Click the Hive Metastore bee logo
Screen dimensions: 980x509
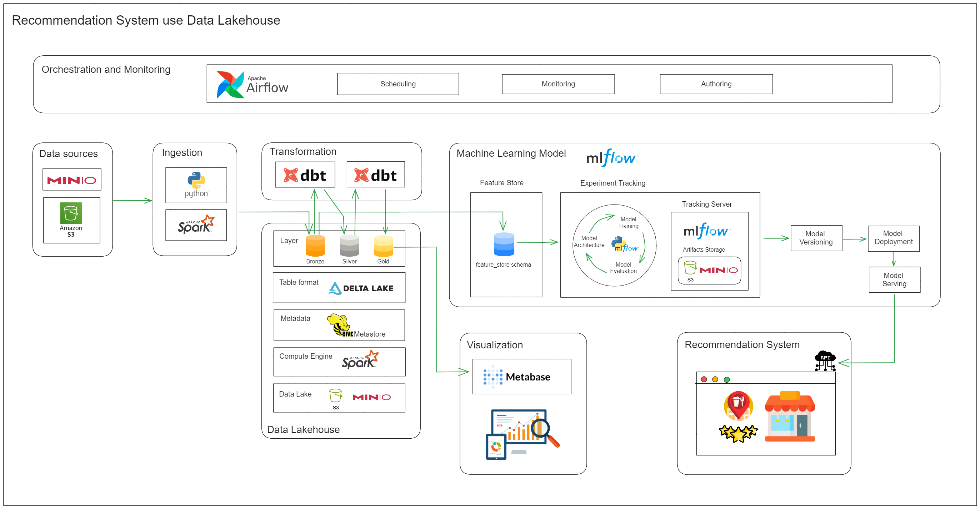(339, 324)
